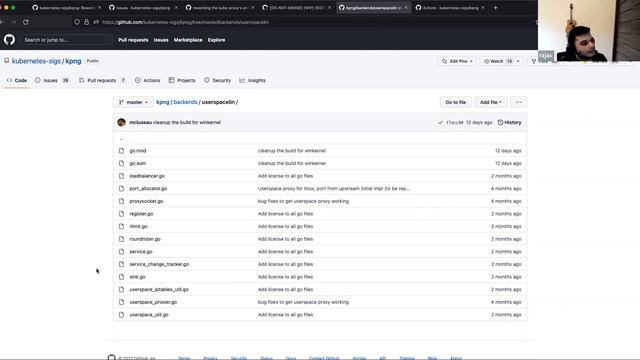640x360 pixels.
Task: Open kpng repository name link
Action: pos(73,61)
